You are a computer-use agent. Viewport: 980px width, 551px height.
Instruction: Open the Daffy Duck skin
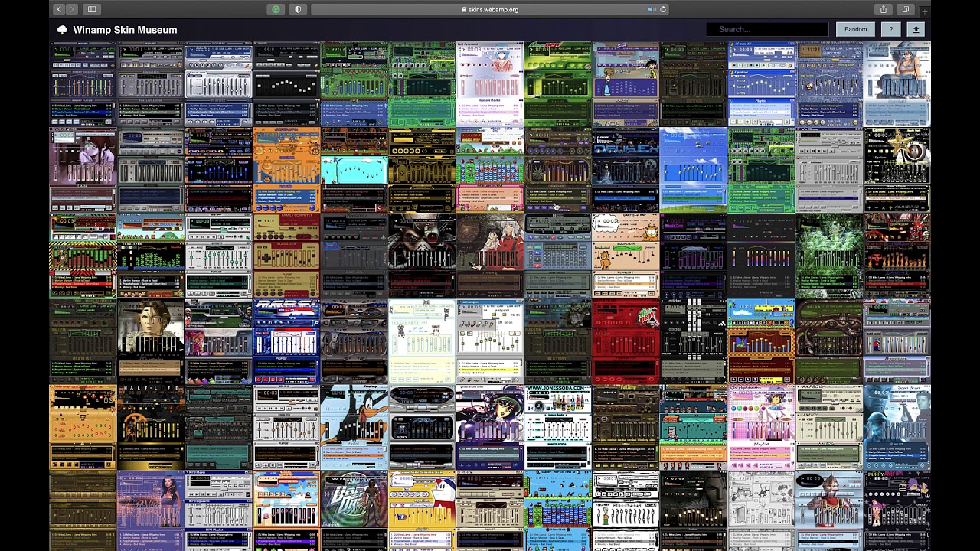tap(354, 427)
